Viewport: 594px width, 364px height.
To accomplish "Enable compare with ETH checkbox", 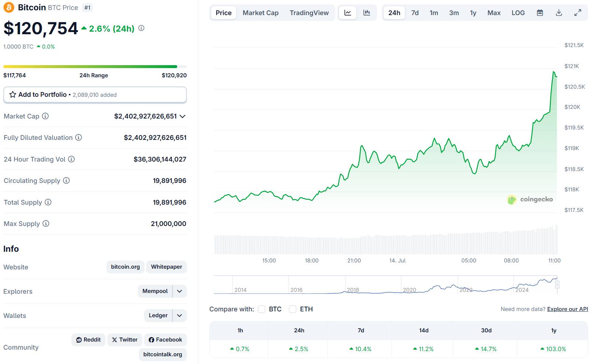I will coord(293,309).
